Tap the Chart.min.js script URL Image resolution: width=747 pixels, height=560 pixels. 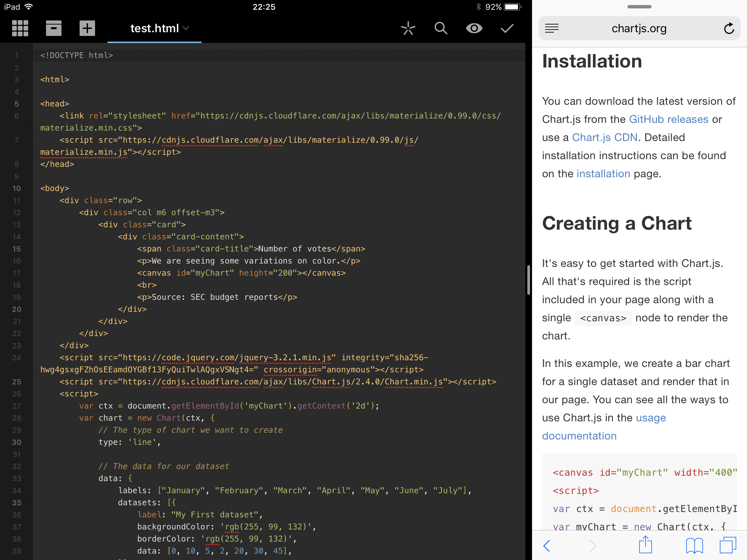pyautogui.click(x=283, y=382)
